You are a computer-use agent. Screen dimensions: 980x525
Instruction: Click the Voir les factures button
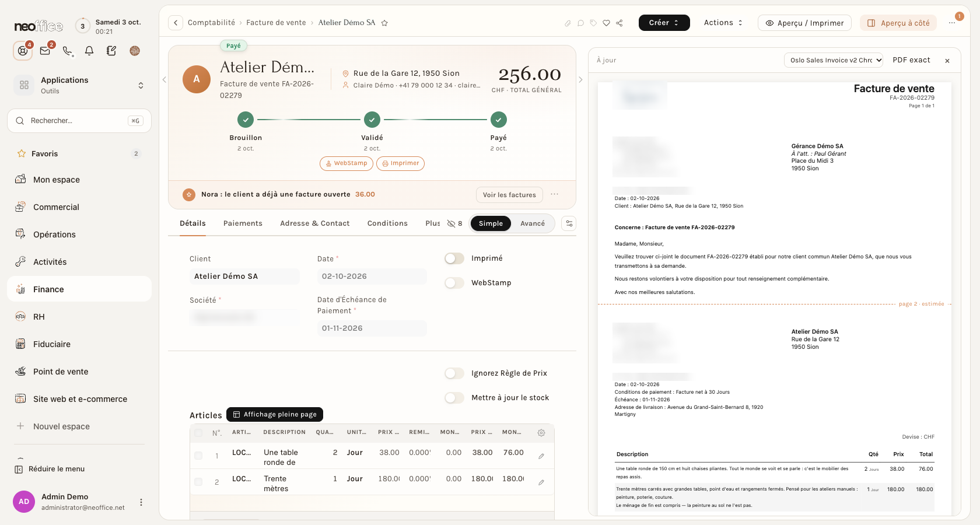509,195
